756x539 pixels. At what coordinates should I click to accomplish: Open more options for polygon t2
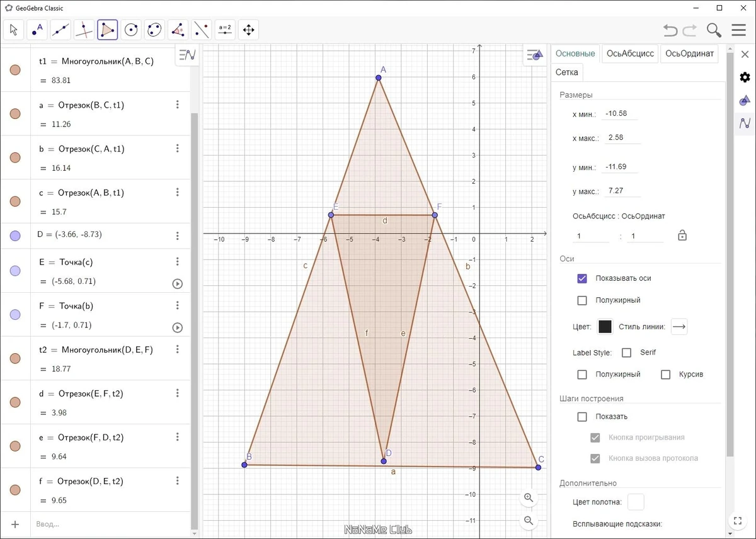[178, 349]
